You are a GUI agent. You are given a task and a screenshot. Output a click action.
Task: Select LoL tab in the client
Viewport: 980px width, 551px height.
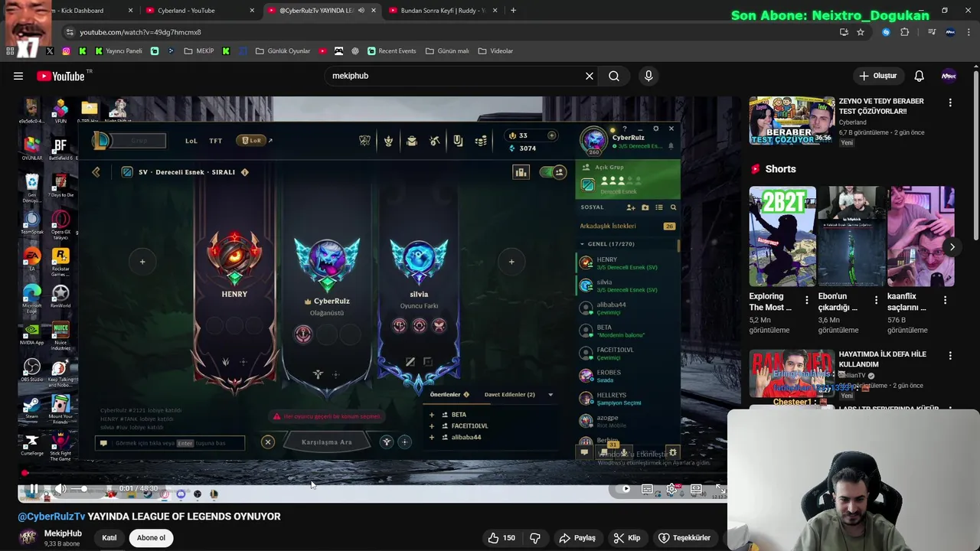coord(191,141)
